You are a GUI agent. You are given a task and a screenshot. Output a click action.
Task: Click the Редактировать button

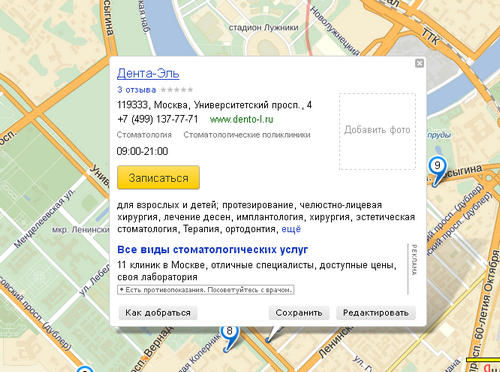click(376, 313)
